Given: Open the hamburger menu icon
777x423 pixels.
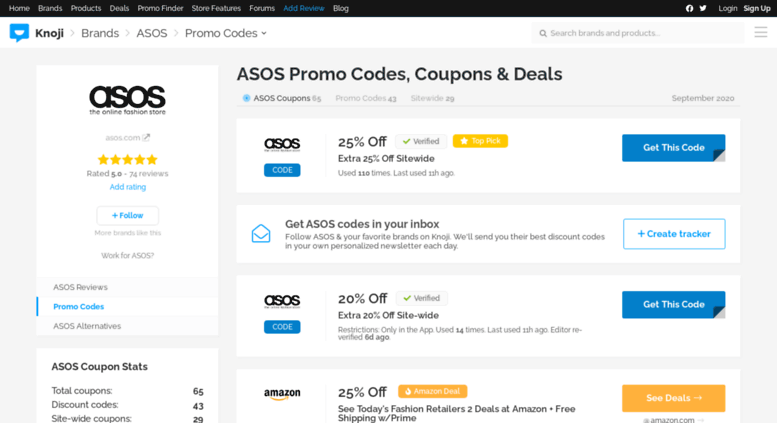Looking at the screenshot, I should (x=761, y=33).
